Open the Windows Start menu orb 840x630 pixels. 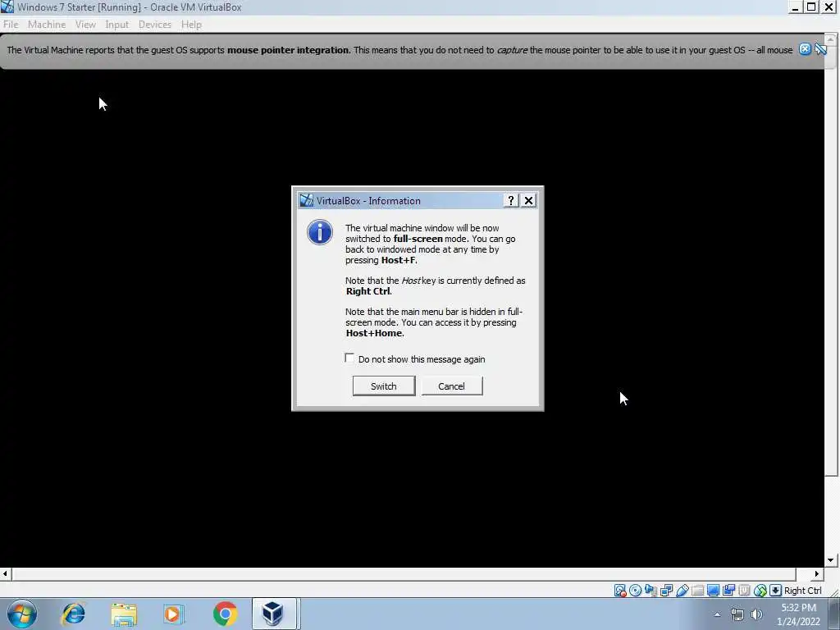pyautogui.click(x=22, y=614)
